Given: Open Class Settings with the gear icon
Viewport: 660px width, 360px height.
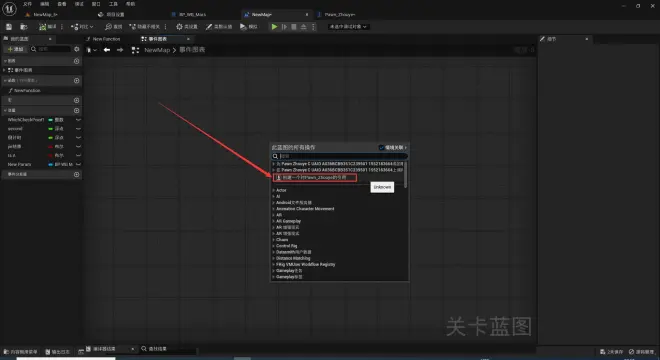Looking at the screenshot, I should click(x=186, y=27).
